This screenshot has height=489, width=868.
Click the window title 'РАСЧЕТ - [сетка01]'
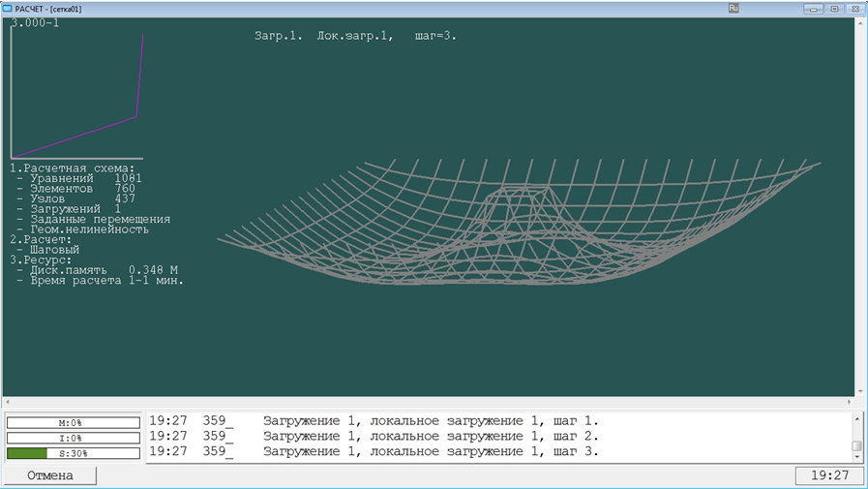click(48, 9)
